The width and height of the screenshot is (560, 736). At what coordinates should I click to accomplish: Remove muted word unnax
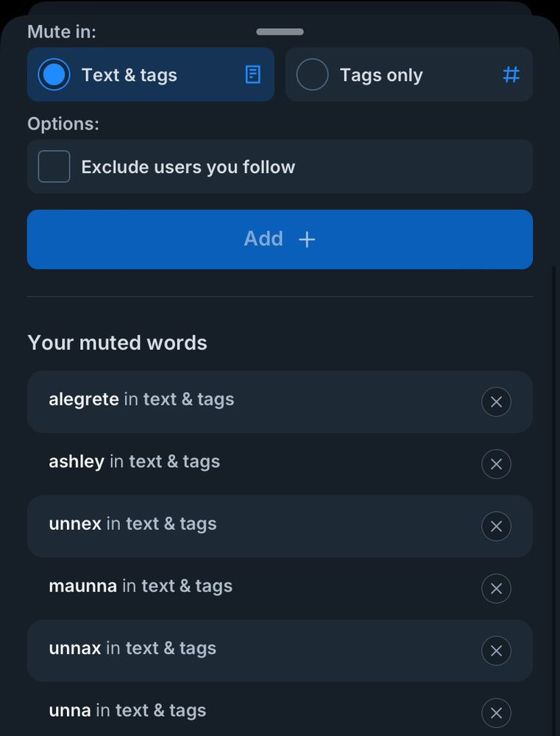click(496, 651)
